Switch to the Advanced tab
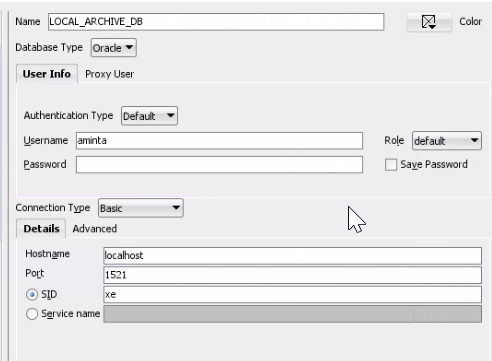The image size is (492, 361). click(95, 229)
